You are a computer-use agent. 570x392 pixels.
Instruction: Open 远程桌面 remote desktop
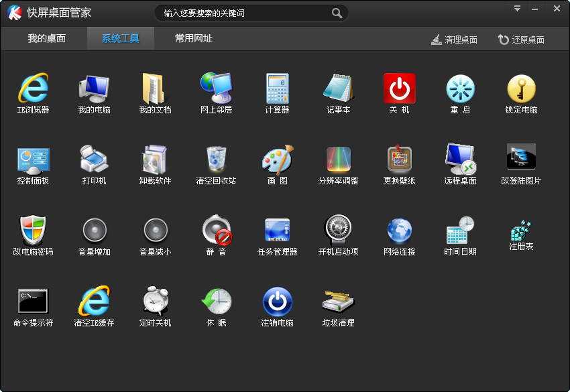pyautogui.click(x=460, y=159)
